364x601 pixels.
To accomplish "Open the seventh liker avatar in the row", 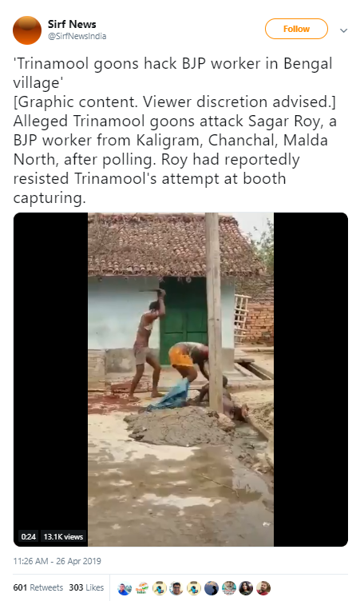I will (x=229, y=588).
